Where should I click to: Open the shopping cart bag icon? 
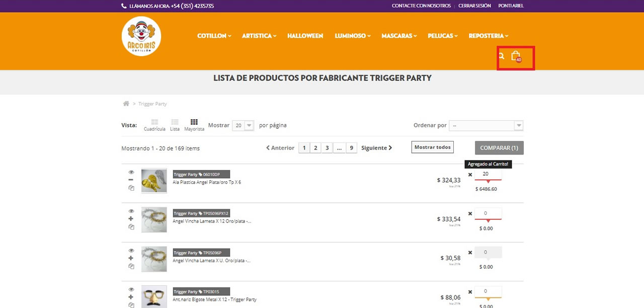tap(516, 56)
